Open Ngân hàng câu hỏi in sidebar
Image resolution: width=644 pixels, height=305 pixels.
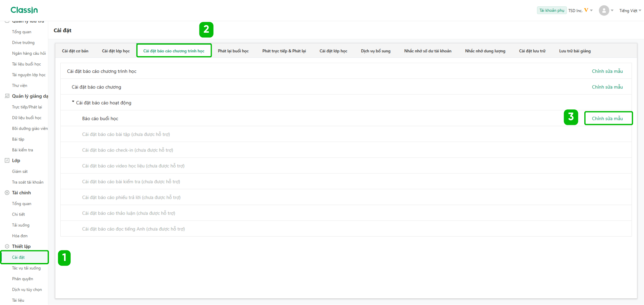29,53
